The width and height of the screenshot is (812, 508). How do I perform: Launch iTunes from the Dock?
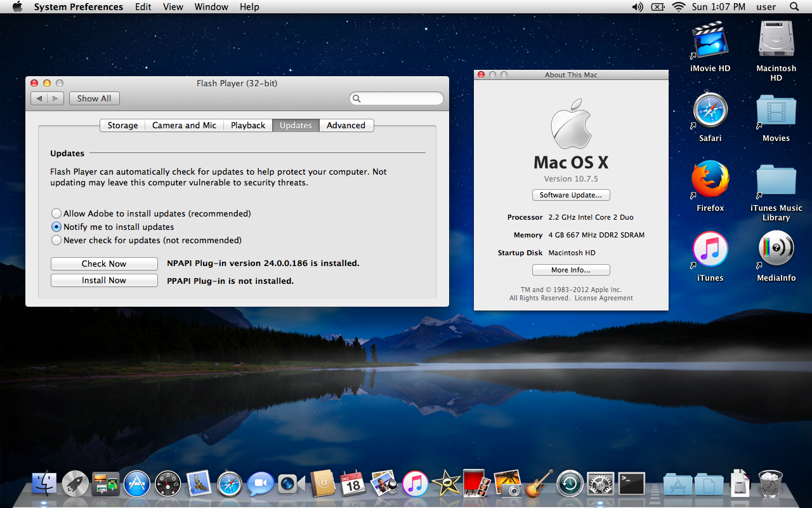(415, 484)
